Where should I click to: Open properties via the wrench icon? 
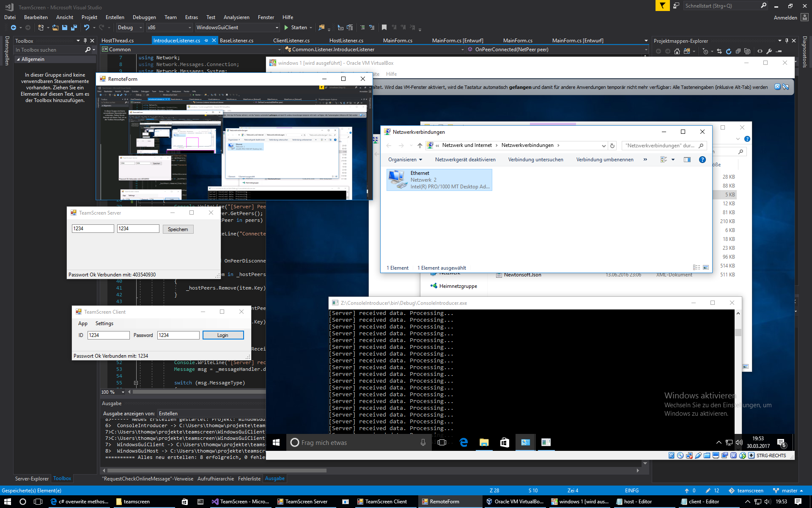pos(769,51)
